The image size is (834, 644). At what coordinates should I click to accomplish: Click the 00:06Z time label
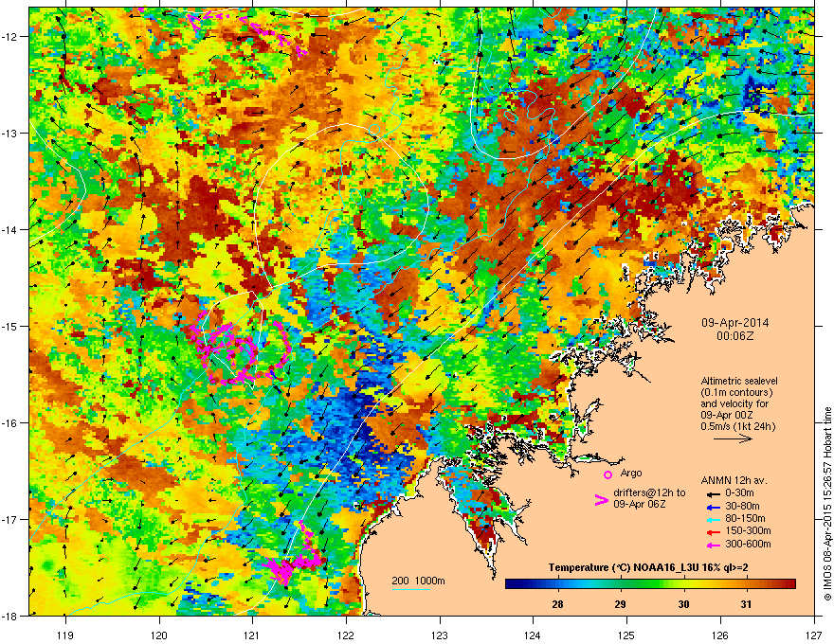pyautogui.click(x=735, y=336)
